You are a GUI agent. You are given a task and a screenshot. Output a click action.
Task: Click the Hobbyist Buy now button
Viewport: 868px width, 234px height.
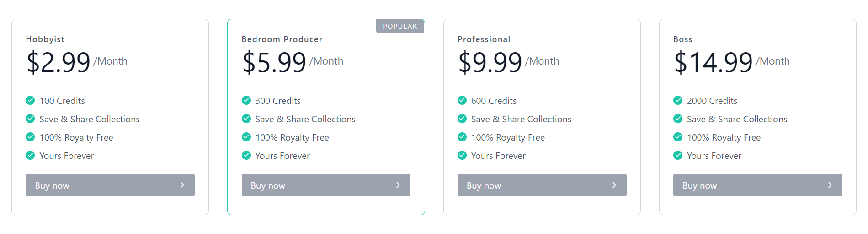point(110,185)
